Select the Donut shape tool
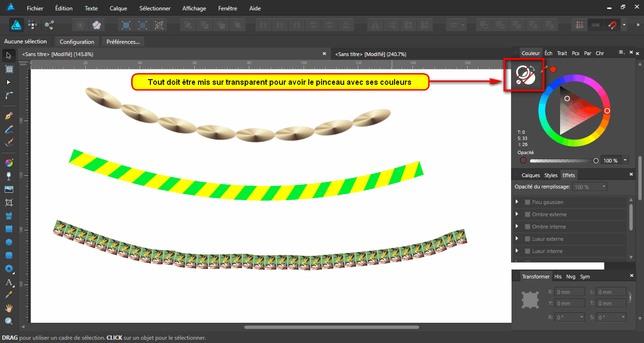The image size is (644, 343). point(8,269)
